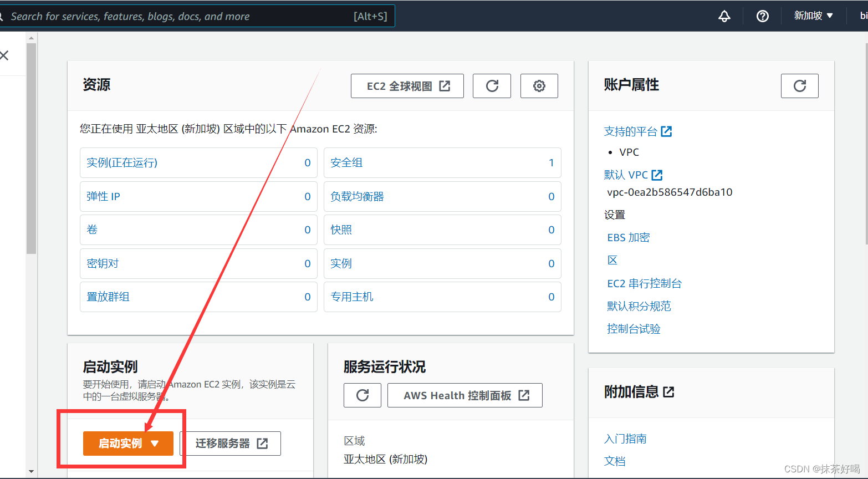
Task: Refresh the 账户属性 panel
Action: click(x=799, y=86)
